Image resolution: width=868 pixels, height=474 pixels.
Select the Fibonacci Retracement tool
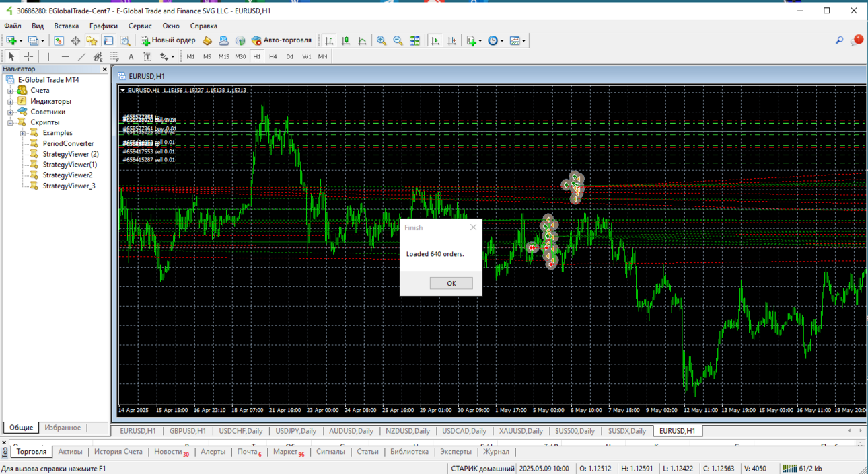click(x=114, y=56)
